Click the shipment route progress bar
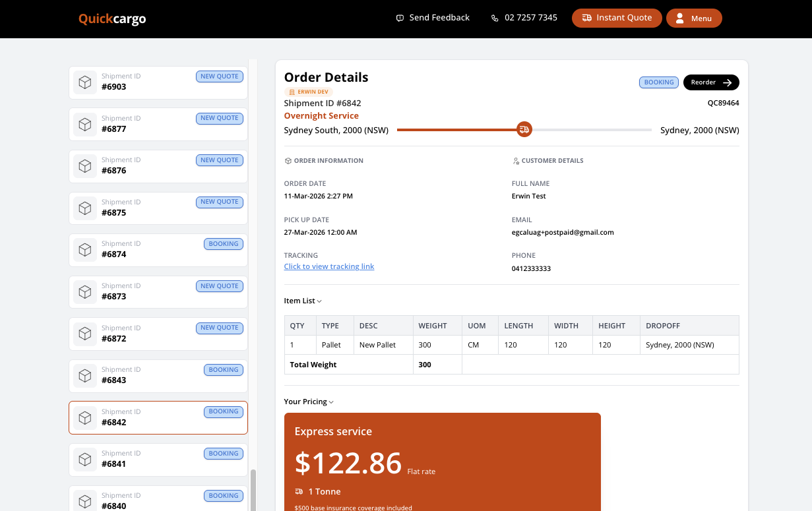The width and height of the screenshot is (812, 511). [462, 129]
